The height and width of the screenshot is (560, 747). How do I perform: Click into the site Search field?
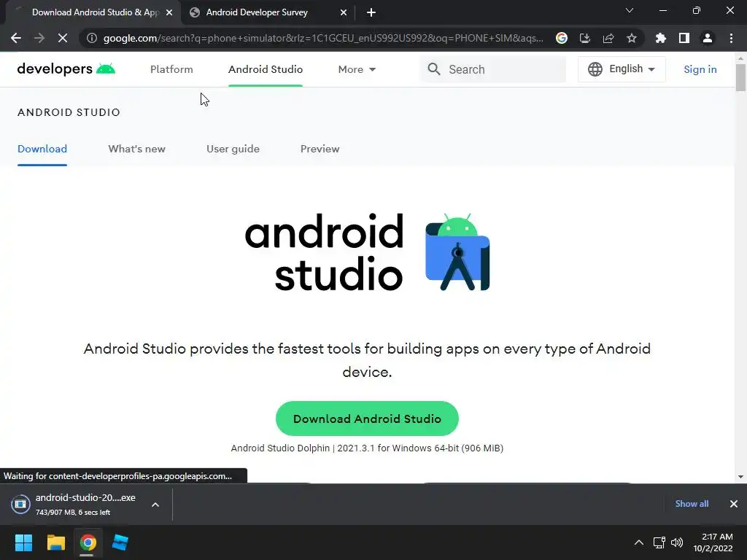(x=493, y=69)
